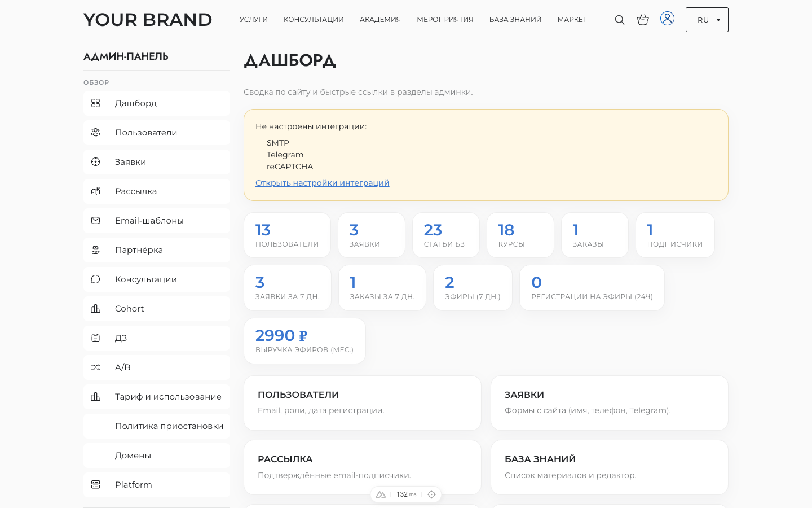Select Рассылка in the sidebar
Viewport: 812px width, 508px height.
[x=157, y=191]
